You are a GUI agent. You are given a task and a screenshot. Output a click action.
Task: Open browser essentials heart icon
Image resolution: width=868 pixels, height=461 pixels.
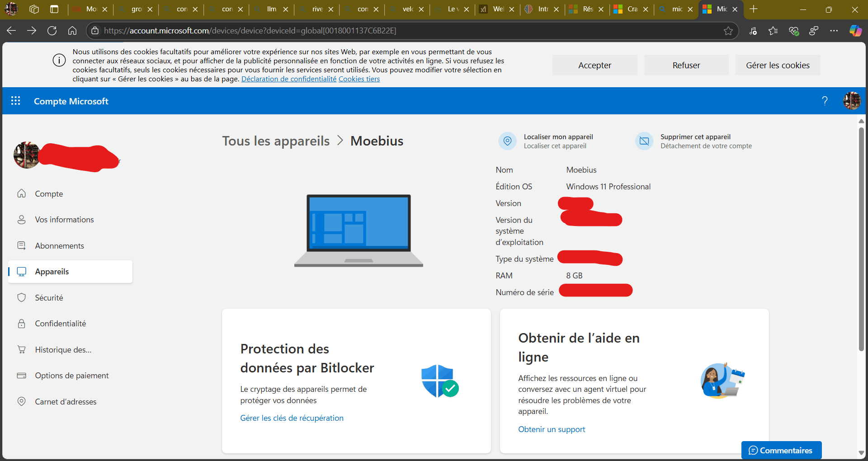tap(794, 31)
